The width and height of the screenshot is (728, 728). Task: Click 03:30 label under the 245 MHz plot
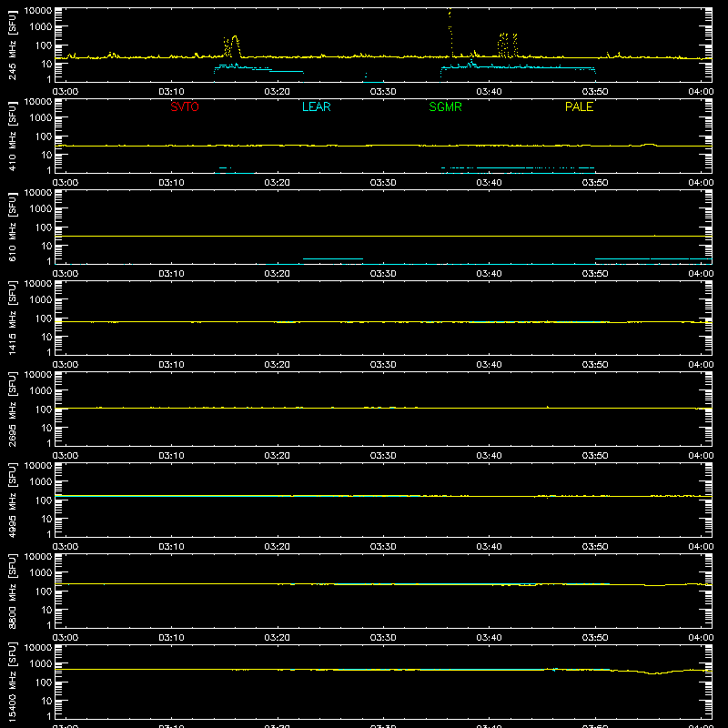pos(383,92)
